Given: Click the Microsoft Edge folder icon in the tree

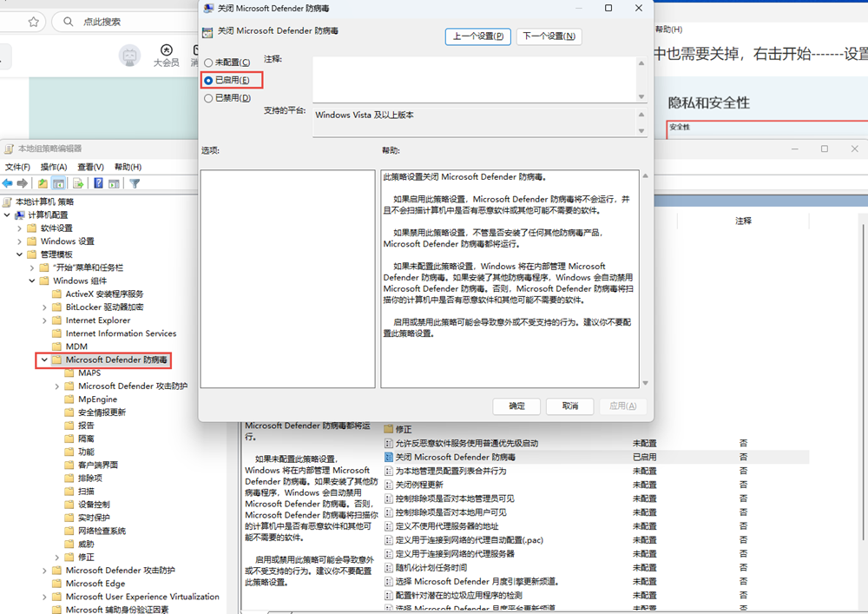Looking at the screenshot, I should [56, 583].
